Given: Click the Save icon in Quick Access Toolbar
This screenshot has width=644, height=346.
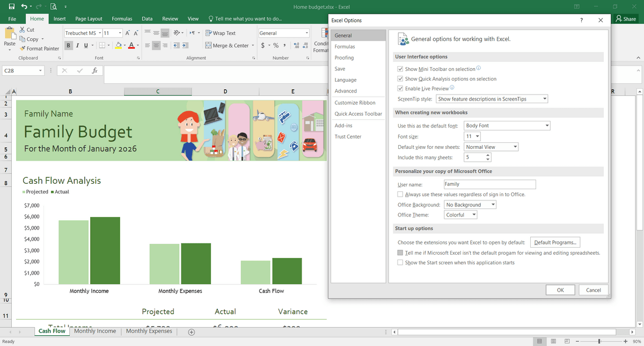Looking at the screenshot, I should [11, 6].
